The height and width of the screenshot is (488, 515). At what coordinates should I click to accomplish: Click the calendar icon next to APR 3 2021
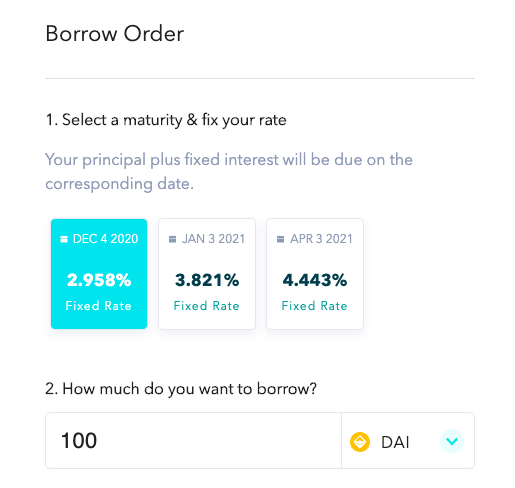click(x=280, y=239)
